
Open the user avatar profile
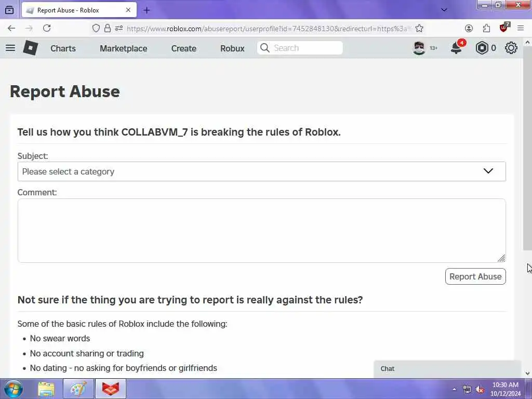419,48
